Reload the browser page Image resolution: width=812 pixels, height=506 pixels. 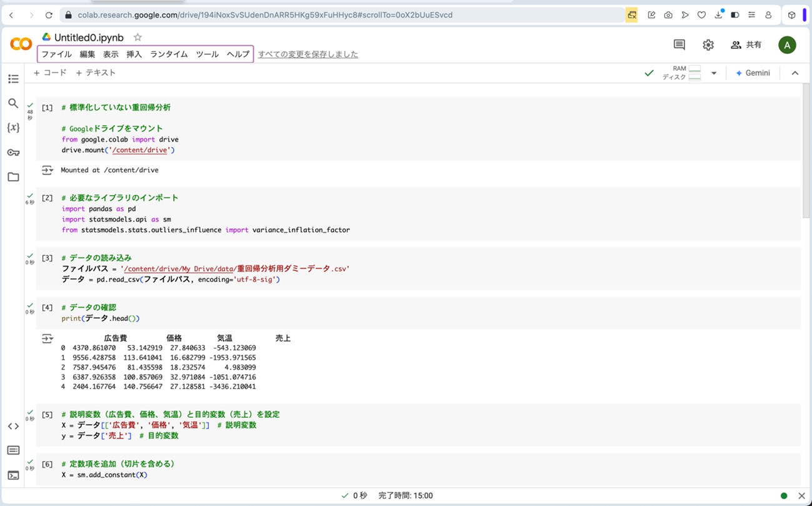pos(49,15)
